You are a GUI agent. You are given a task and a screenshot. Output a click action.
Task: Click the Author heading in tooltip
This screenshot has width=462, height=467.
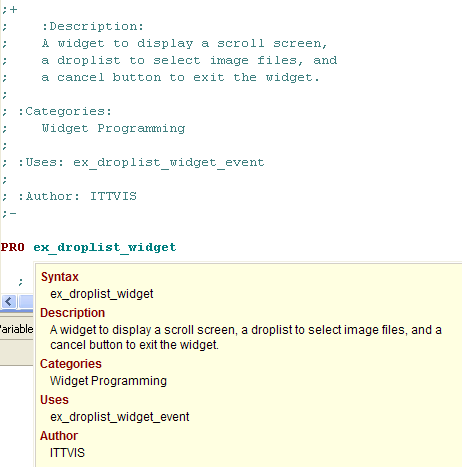tap(59, 436)
